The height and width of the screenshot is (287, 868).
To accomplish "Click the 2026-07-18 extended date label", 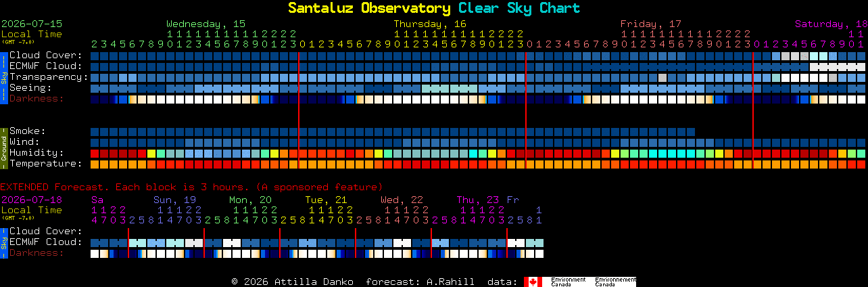I will click(32, 200).
